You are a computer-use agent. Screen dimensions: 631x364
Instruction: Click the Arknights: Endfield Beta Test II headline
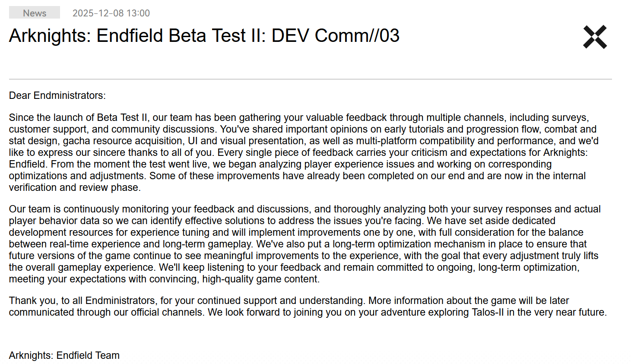(204, 35)
